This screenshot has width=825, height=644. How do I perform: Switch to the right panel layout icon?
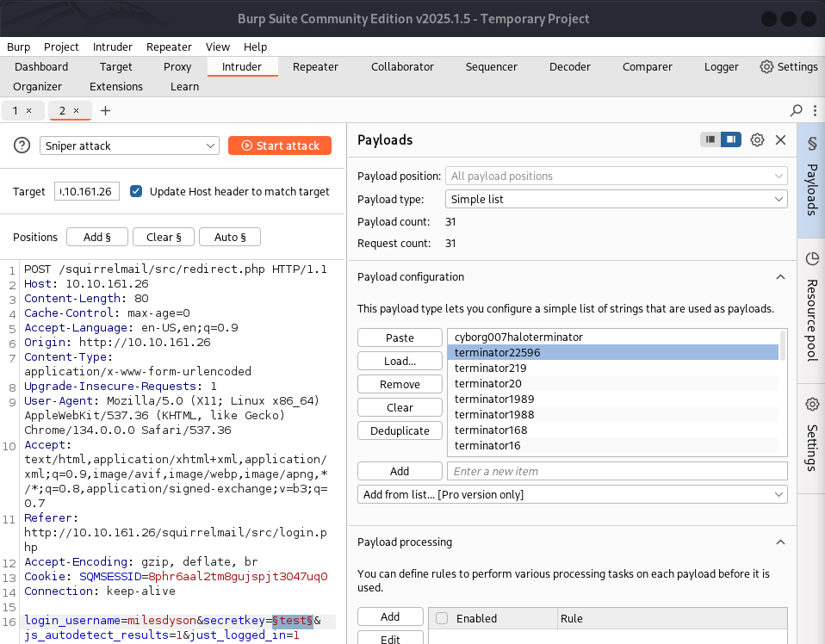(731, 139)
